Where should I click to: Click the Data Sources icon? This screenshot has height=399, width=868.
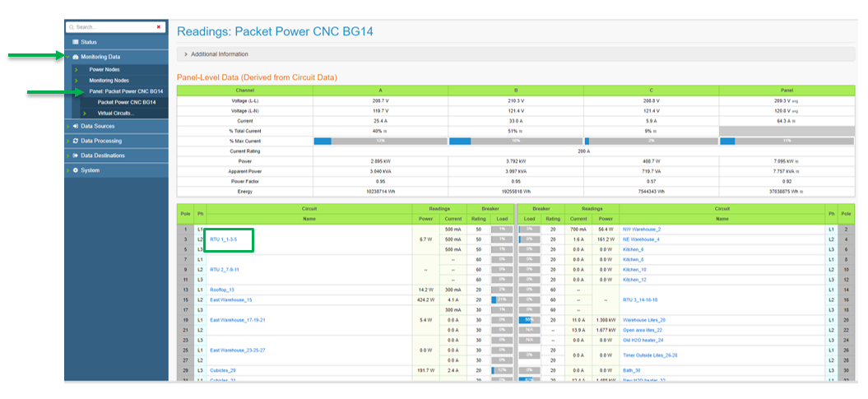pos(76,126)
